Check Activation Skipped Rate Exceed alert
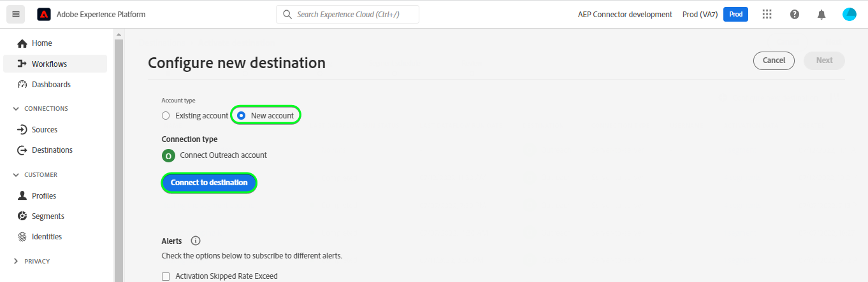Image resolution: width=868 pixels, height=282 pixels. coord(166,276)
